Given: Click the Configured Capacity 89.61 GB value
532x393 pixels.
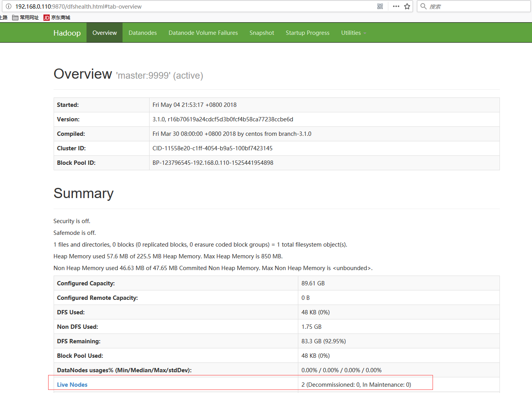Looking at the screenshot, I should coord(313,283).
